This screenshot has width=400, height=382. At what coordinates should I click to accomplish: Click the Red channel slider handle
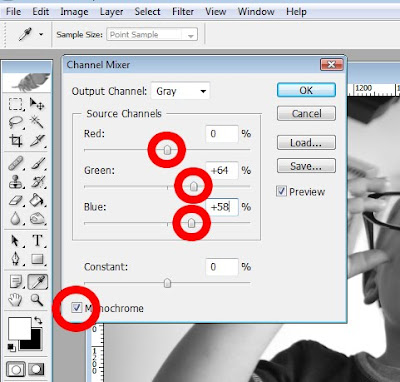click(167, 150)
